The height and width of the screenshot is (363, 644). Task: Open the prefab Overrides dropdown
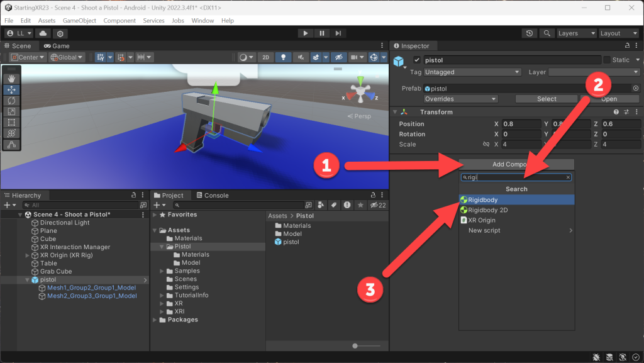tap(460, 99)
